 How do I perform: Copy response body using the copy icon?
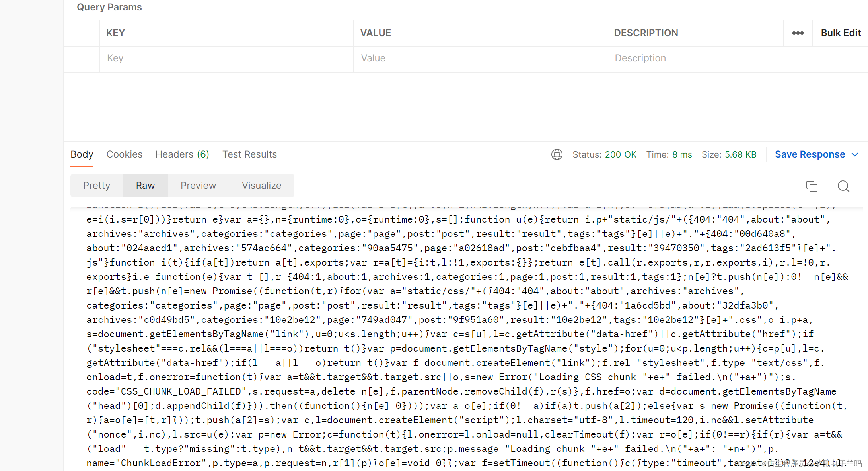tap(812, 186)
